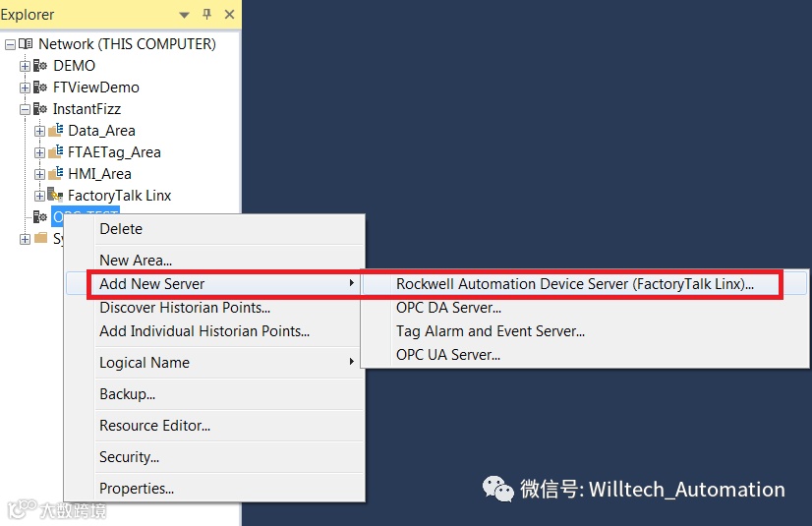Collapse the InstantFizz application node
812x526 pixels.
(25, 110)
